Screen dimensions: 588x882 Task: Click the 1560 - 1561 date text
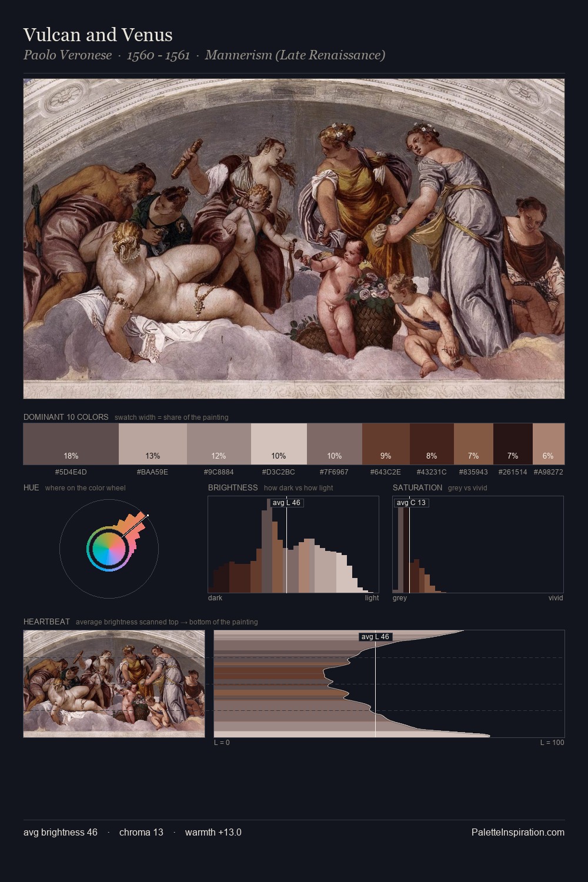coord(158,55)
